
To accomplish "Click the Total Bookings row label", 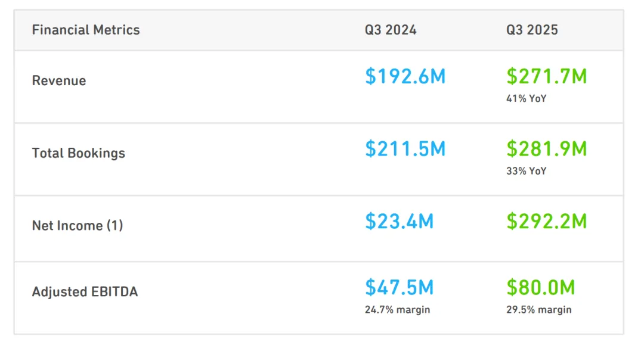I will (79, 153).
